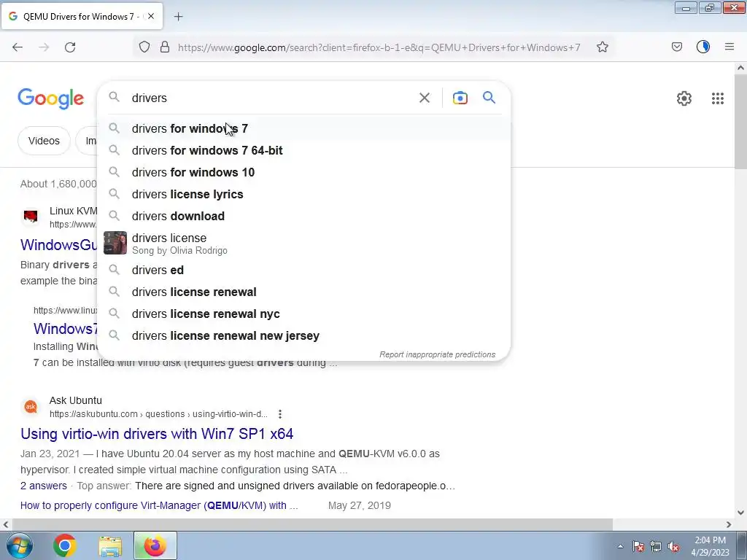747x560 pixels.
Task: Choose suggestion 'drivers license renewal'
Action: coord(304,292)
